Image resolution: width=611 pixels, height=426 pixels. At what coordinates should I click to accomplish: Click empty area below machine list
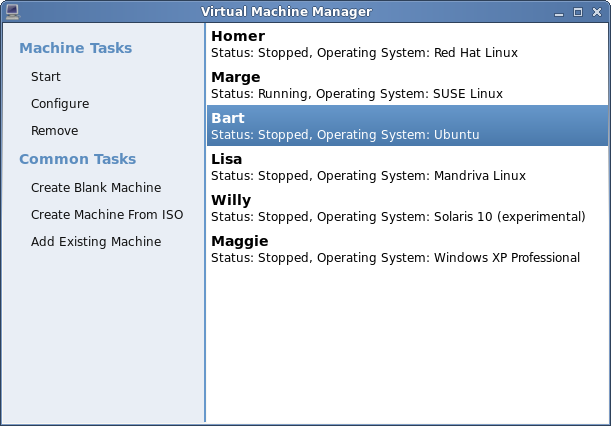(x=407, y=345)
